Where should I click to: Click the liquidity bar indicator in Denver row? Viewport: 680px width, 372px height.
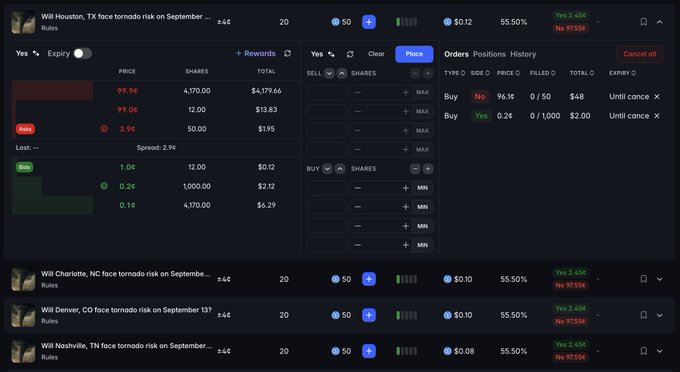[x=406, y=315]
